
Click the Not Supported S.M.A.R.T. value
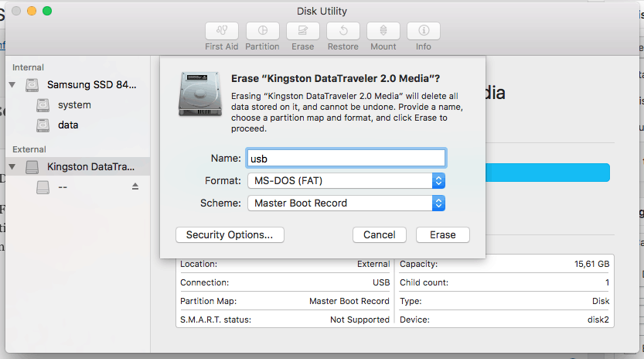[359, 320]
